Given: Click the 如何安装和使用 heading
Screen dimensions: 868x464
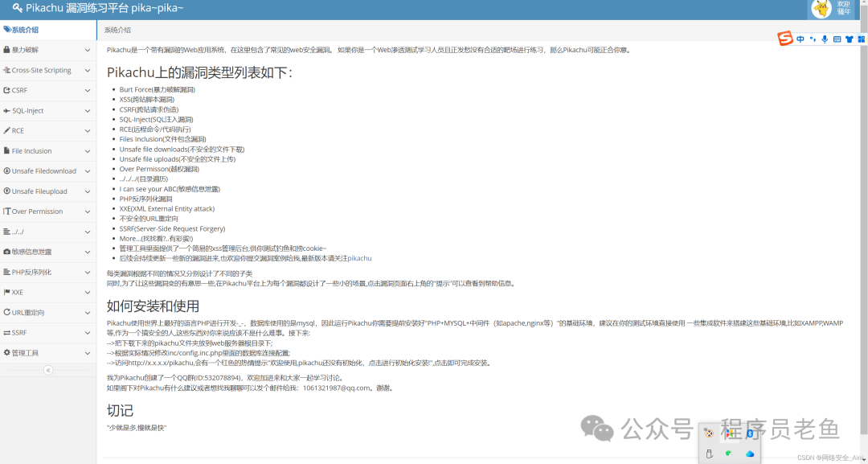Looking at the screenshot, I should pyautogui.click(x=153, y=306).
